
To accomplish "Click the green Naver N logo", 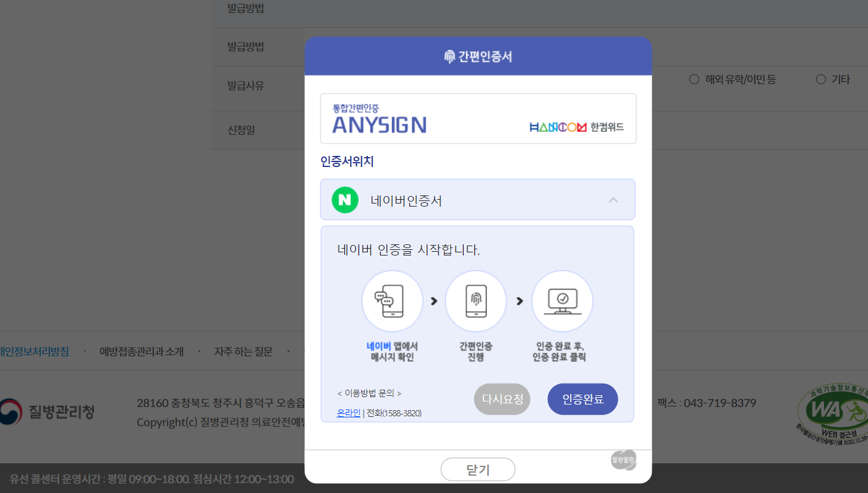I will click(345, 200).
